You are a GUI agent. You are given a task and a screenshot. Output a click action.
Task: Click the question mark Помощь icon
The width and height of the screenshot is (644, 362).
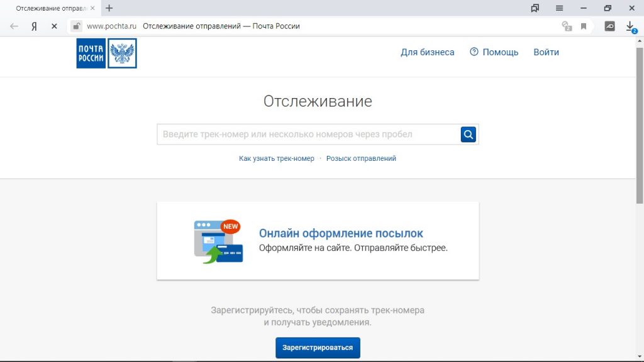coord(474,52)
